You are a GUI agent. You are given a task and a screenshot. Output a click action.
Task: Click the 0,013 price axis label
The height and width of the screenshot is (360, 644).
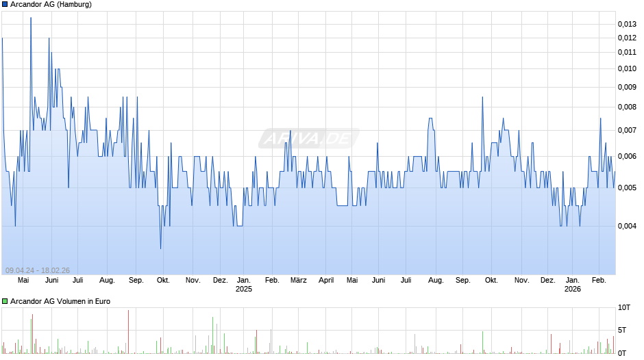(627, 24)
